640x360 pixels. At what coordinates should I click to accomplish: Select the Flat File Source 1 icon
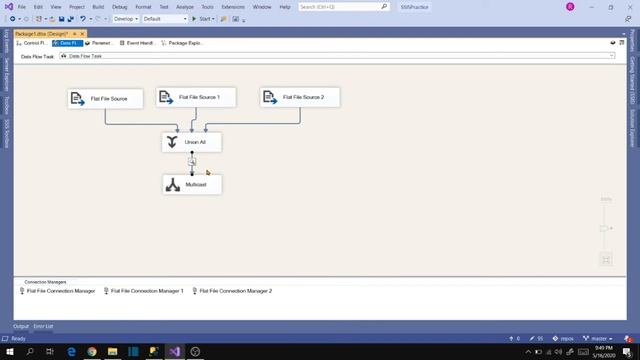166,97
